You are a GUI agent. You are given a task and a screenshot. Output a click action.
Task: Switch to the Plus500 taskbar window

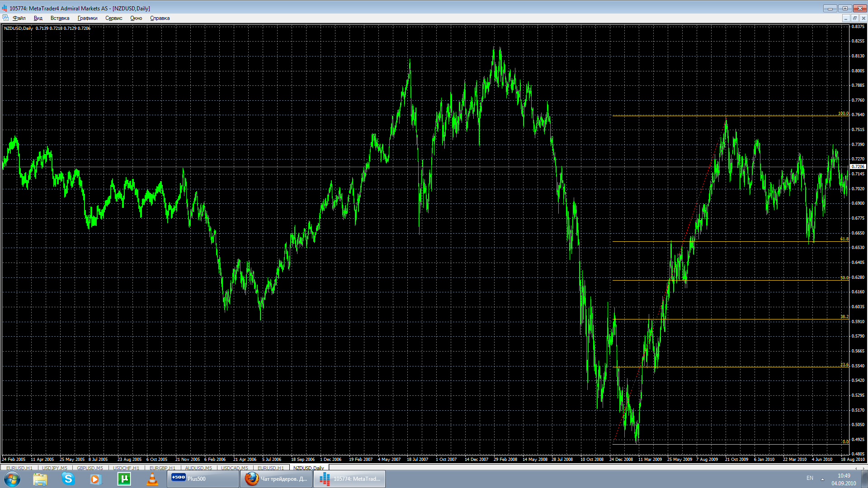203,479
